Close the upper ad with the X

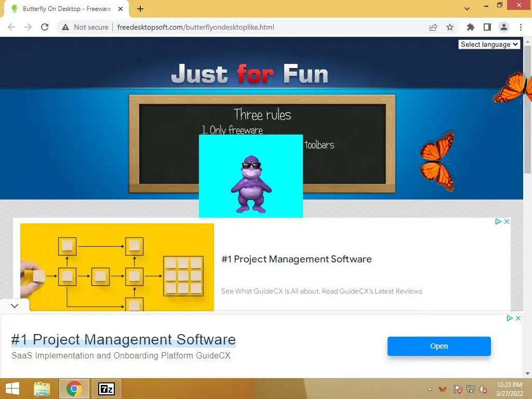(507, 221)
